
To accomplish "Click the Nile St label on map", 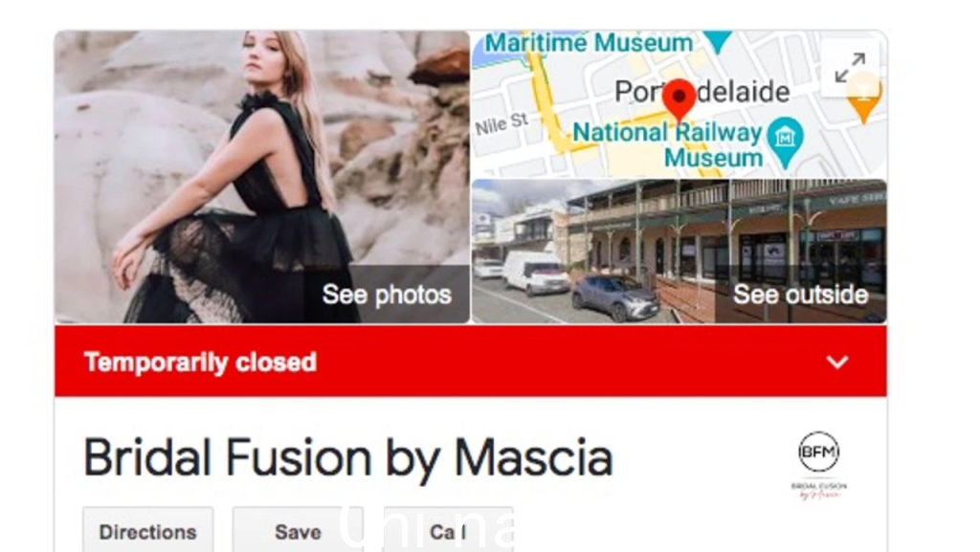I will coord(501,123).
